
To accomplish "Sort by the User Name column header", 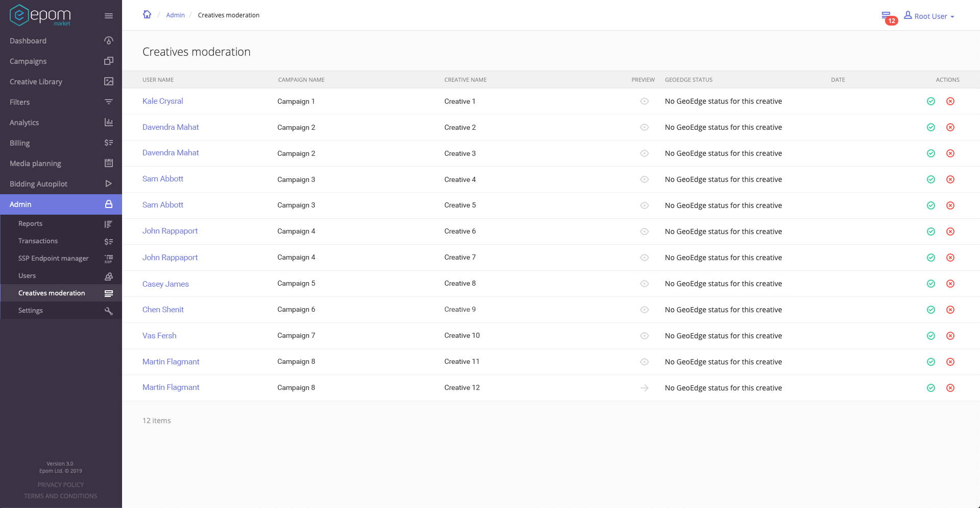I will click(158, 80).
